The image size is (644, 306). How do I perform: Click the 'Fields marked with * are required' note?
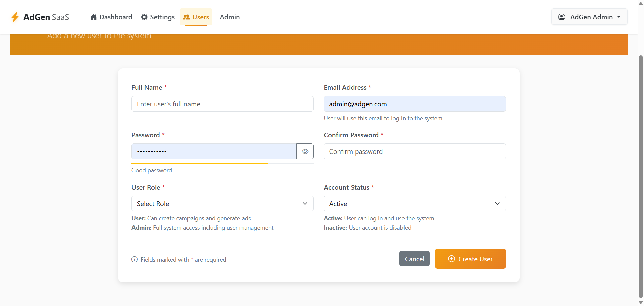[x=183, y=260]
